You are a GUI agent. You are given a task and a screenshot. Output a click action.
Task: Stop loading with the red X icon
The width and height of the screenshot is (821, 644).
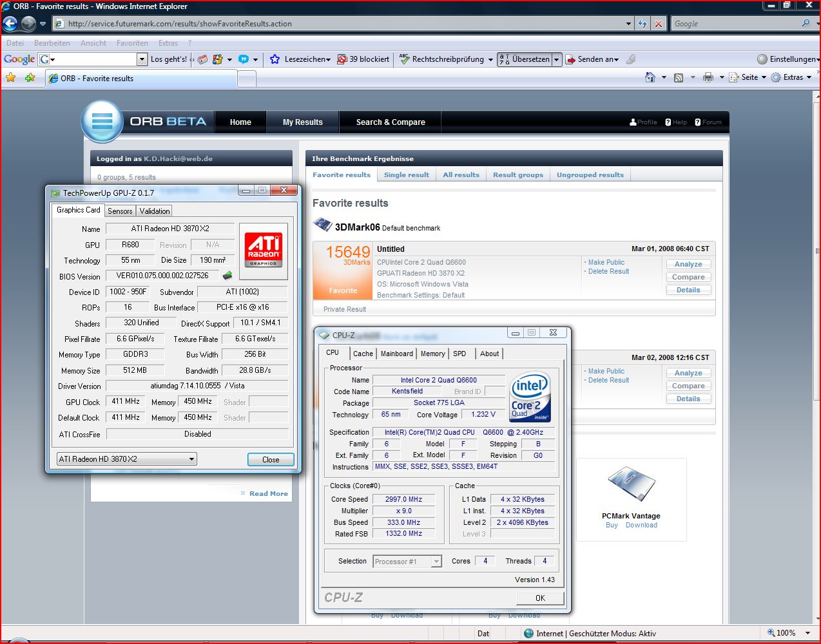[658, 24]
